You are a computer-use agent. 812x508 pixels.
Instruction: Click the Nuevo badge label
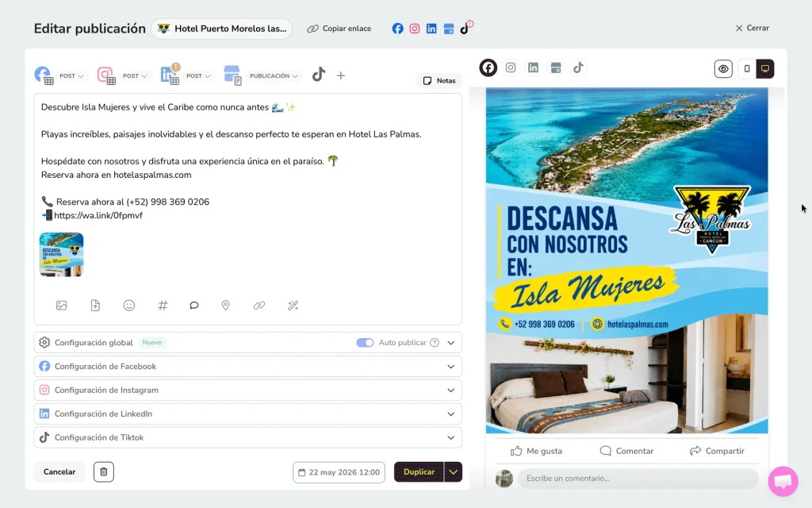[152, 343]
